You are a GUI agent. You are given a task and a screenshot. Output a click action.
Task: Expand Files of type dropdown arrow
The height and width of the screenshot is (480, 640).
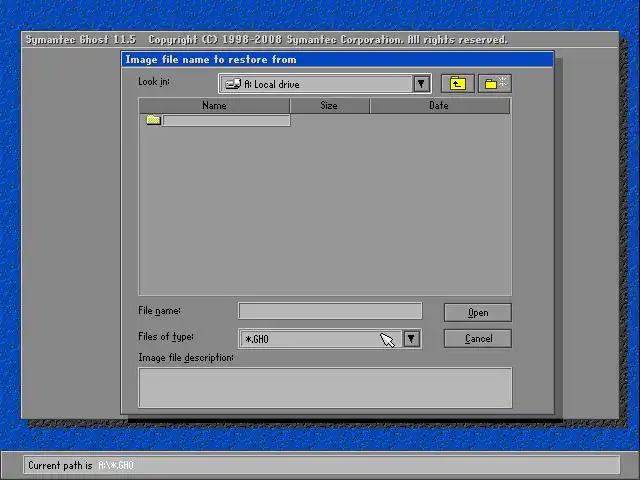coord(411,339)
